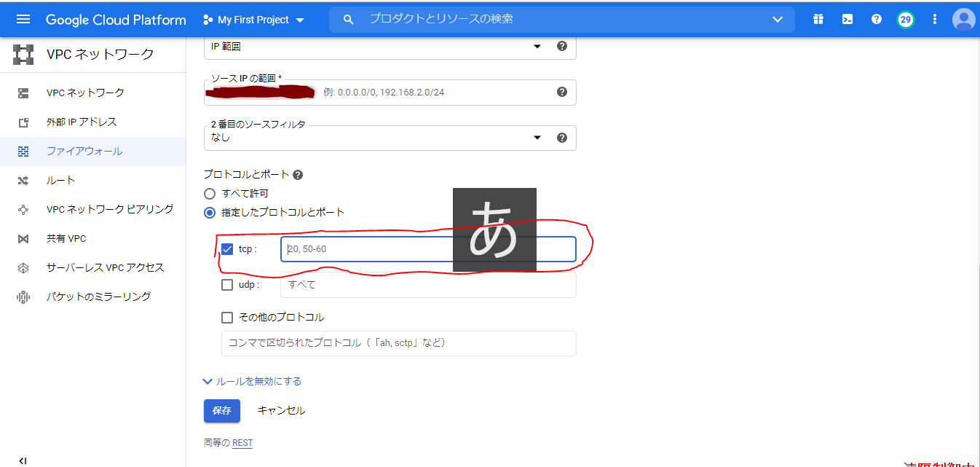This screenshot has height=467, width=980.
Task: View notifications showing 29 alerts
Action: point(905,19)
